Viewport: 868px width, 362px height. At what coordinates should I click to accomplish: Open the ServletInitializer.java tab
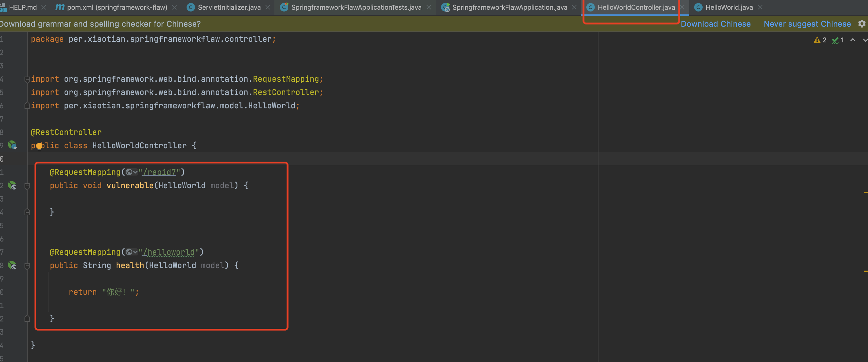(229, 7)
